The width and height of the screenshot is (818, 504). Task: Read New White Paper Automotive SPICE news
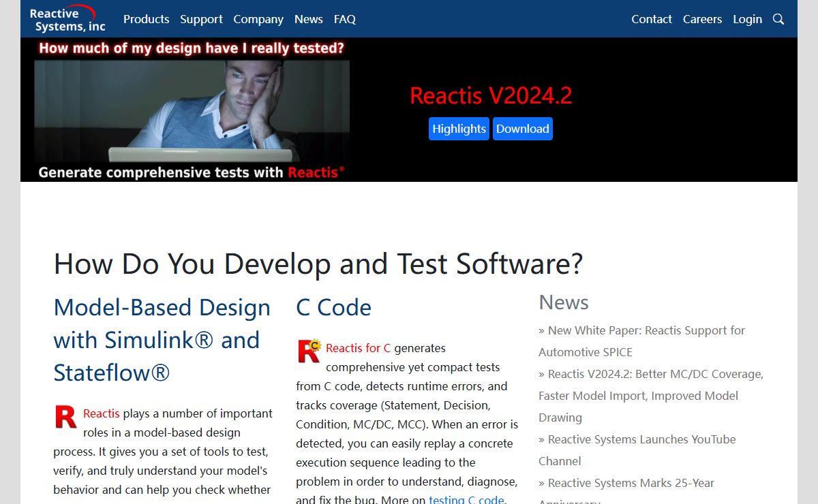(x=641, y=341)
